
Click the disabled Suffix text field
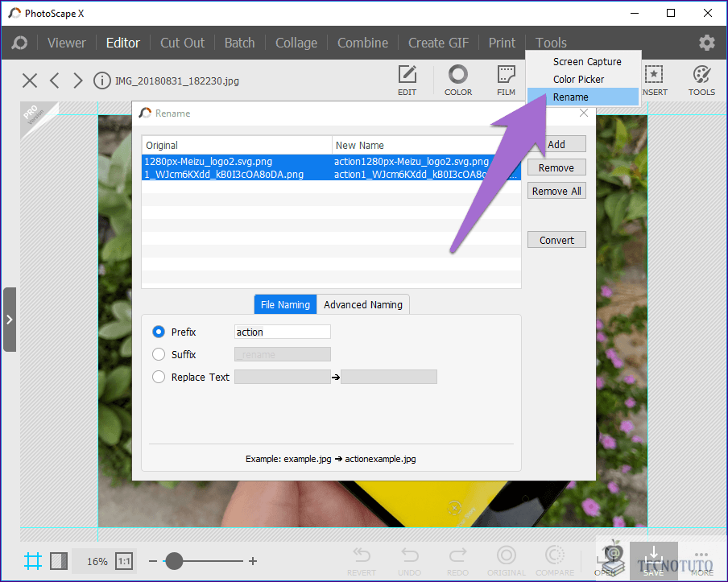tap(283, 354)
